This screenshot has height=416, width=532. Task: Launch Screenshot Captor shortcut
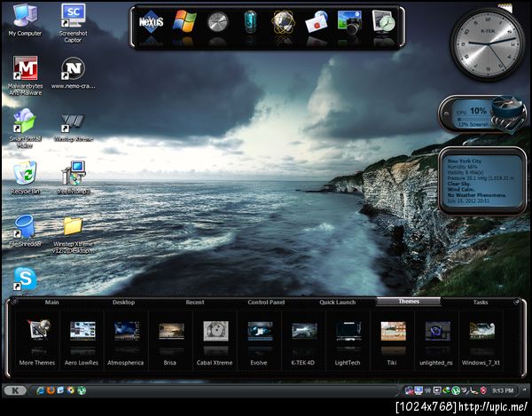click(73, 24)
